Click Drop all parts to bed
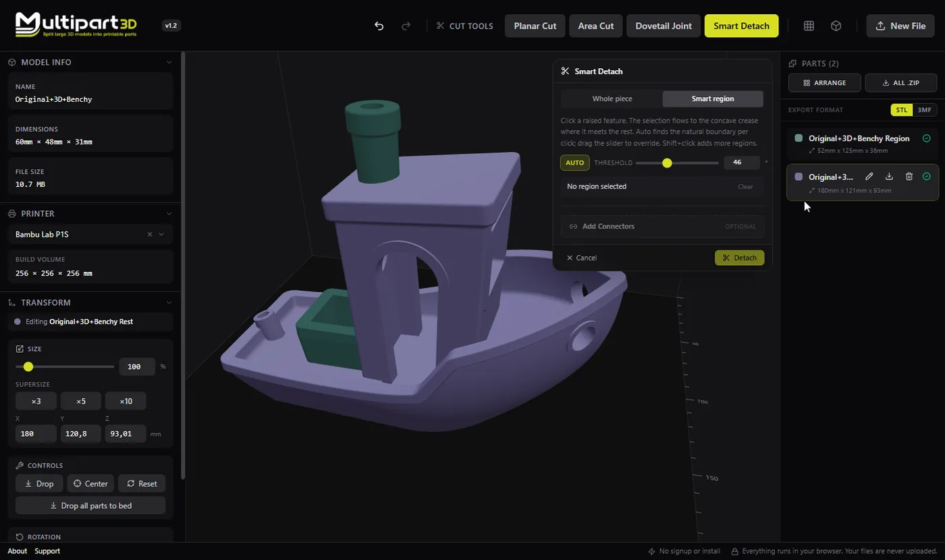Image resolution: width=945 pixels, height=560 pixels. tap(90, 505)
